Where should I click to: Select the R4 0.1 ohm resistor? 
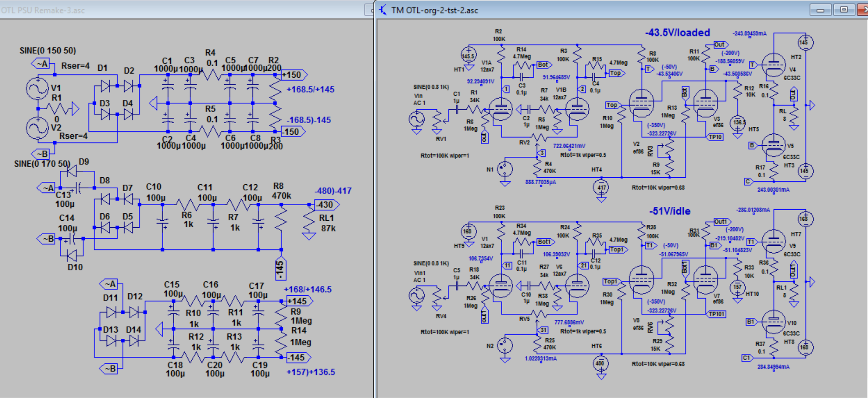pyautogui.click(x=212, y=75)
